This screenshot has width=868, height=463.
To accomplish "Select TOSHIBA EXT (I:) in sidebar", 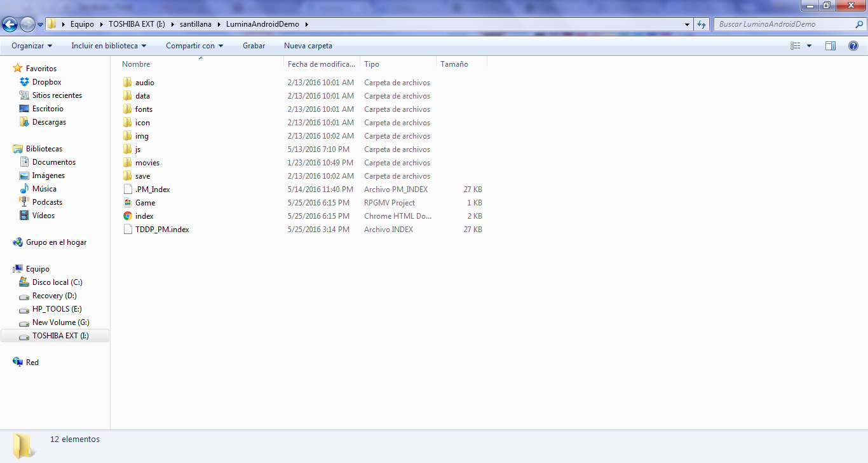I will [x=55, y=336].
